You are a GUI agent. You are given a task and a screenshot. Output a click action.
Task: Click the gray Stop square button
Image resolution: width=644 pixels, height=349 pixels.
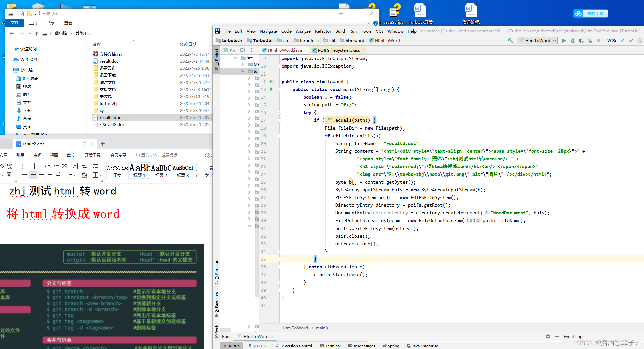coord(599,41)
